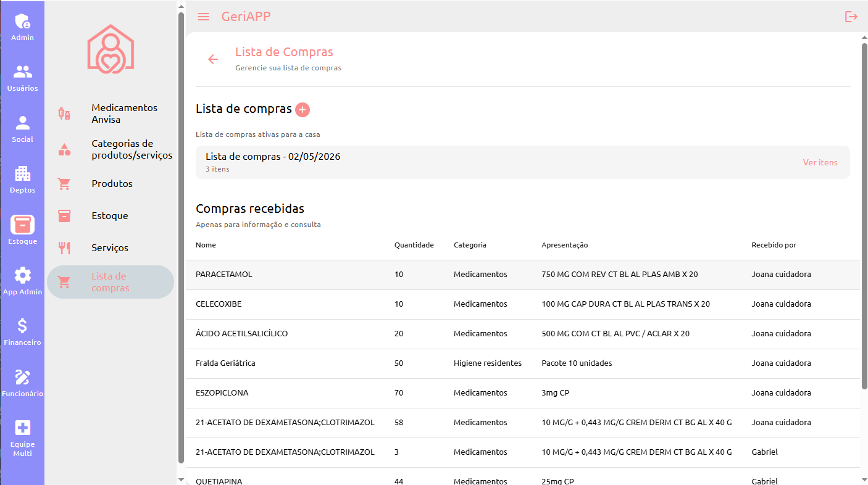The height and width of the screenshot is (485, 868).
Task: Click the Nome column header
Action: (x=206, y=245)
